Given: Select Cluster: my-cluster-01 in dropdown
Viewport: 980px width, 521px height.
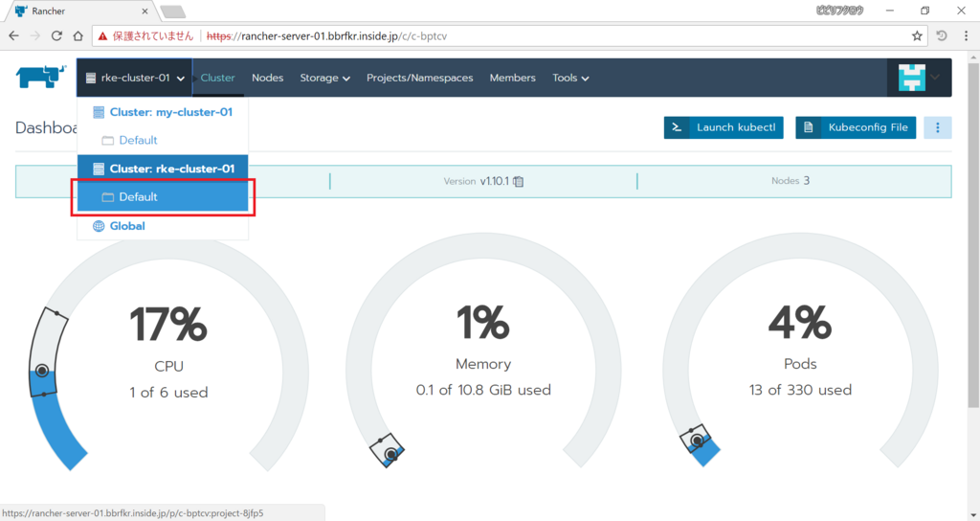Looking at the screenshot, I should 163,112.
